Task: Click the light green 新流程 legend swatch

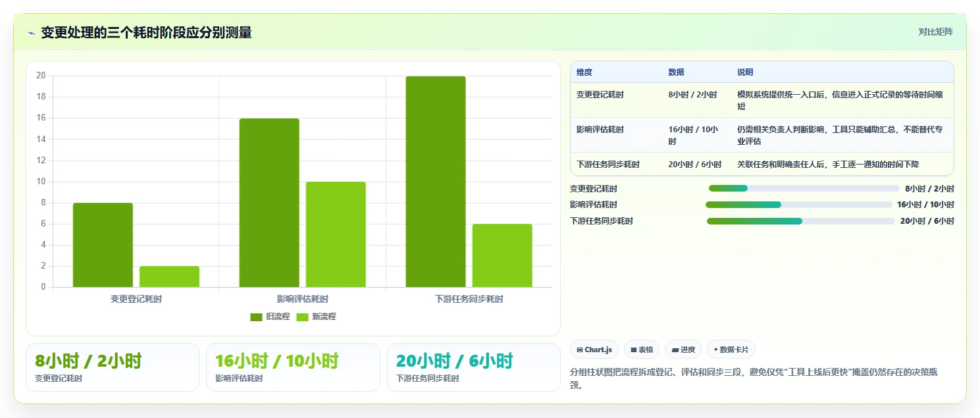Action: [x=302, y=317]
